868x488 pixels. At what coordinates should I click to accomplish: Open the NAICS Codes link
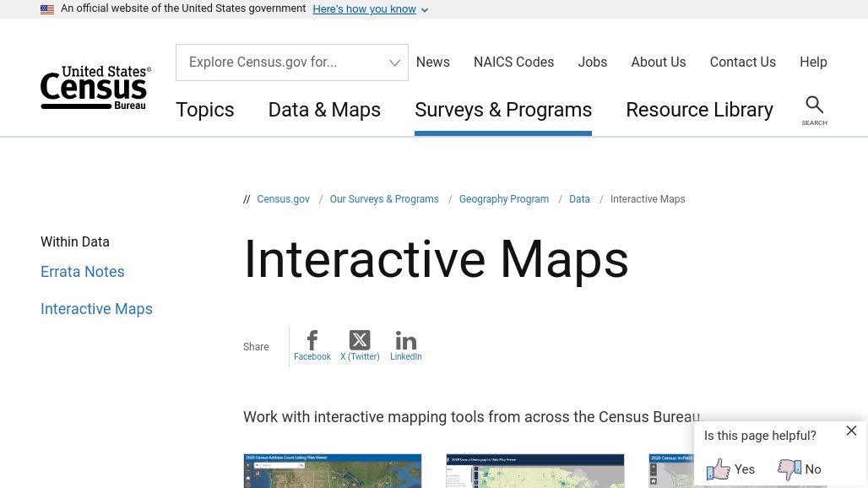pos(513,62)
